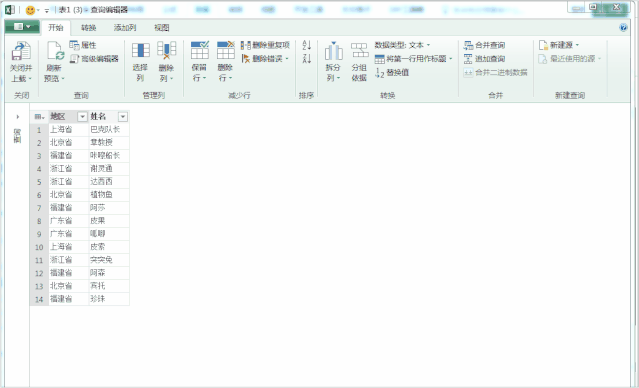Screen dimensions: 639x388
Task: Click cell 呱唧
Action: click(109, 234)
